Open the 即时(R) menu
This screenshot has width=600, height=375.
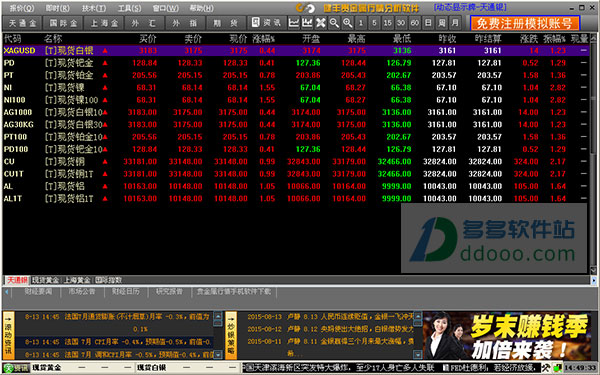[x=57, y=8]
